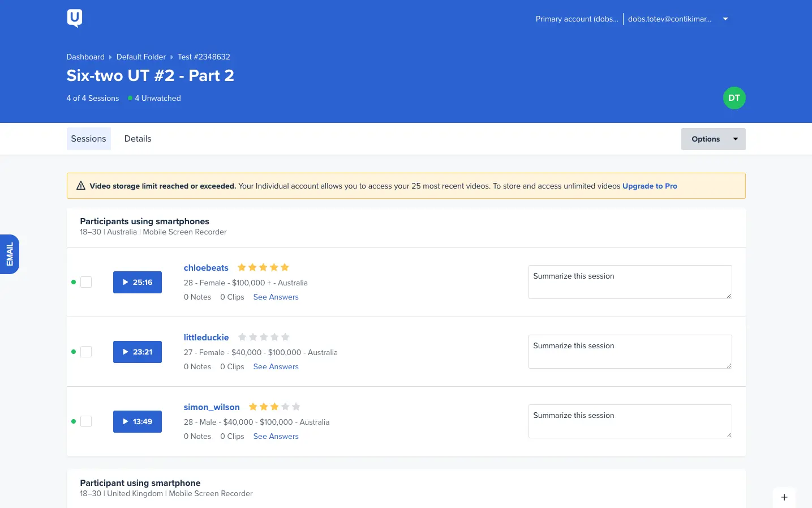This screenshot has width=812, height=508.
Task: Expand the account dropdown arrow in header
Action: point(725,19)
